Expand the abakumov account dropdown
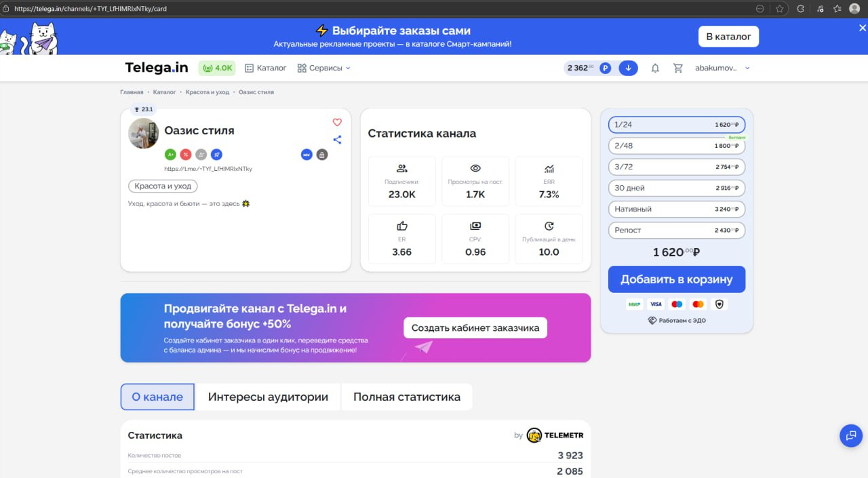The height and width of the screenshot is (478, 868). (723, 68)
